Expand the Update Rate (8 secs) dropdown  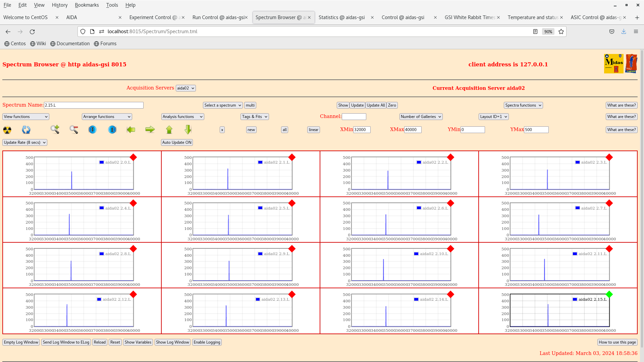(x=25, y=142)
